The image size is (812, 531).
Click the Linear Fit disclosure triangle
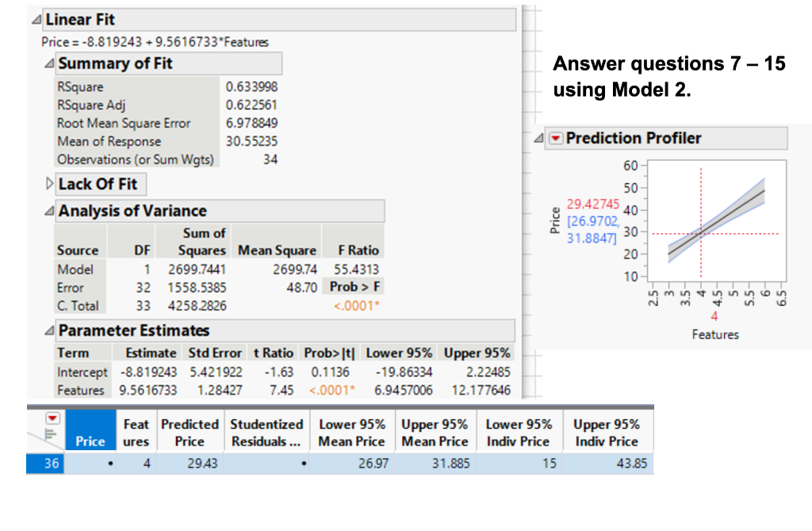(36, 19)
